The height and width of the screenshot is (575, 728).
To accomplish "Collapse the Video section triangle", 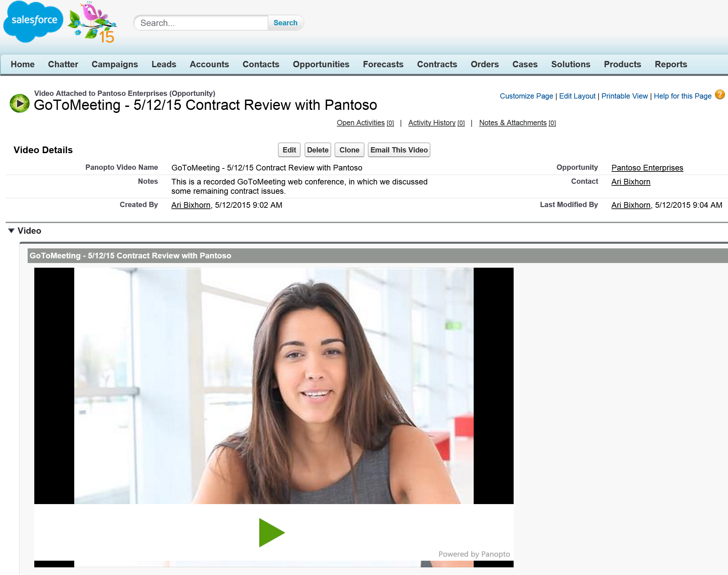I will pos(11,231).
